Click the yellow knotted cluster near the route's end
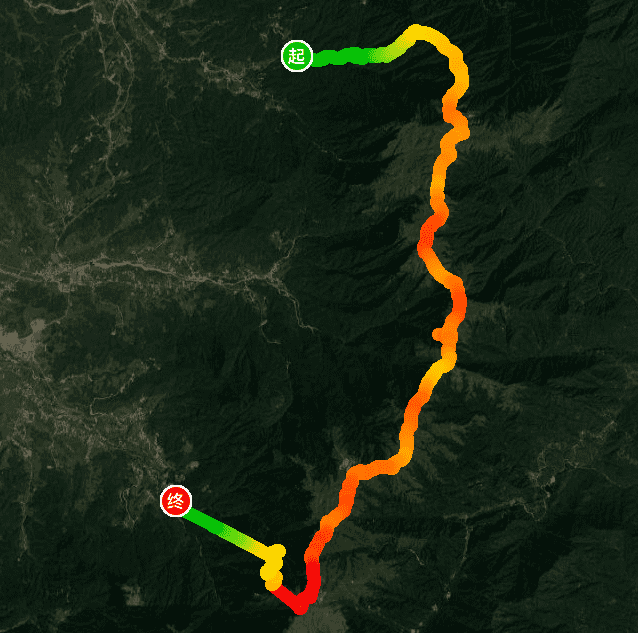 273,568
